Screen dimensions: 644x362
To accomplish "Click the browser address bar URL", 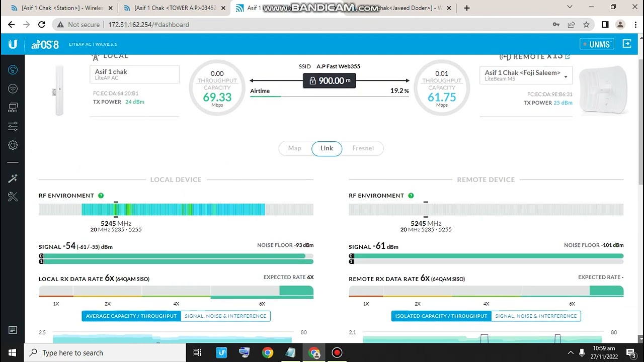I will tap(148, 25).
